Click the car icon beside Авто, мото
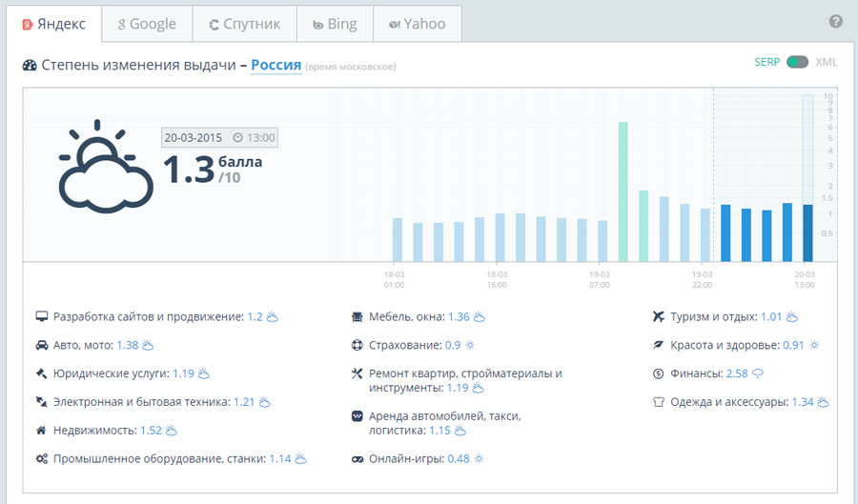Image resolution: width=858 pixels, height=504 pixels. point(41,345)
